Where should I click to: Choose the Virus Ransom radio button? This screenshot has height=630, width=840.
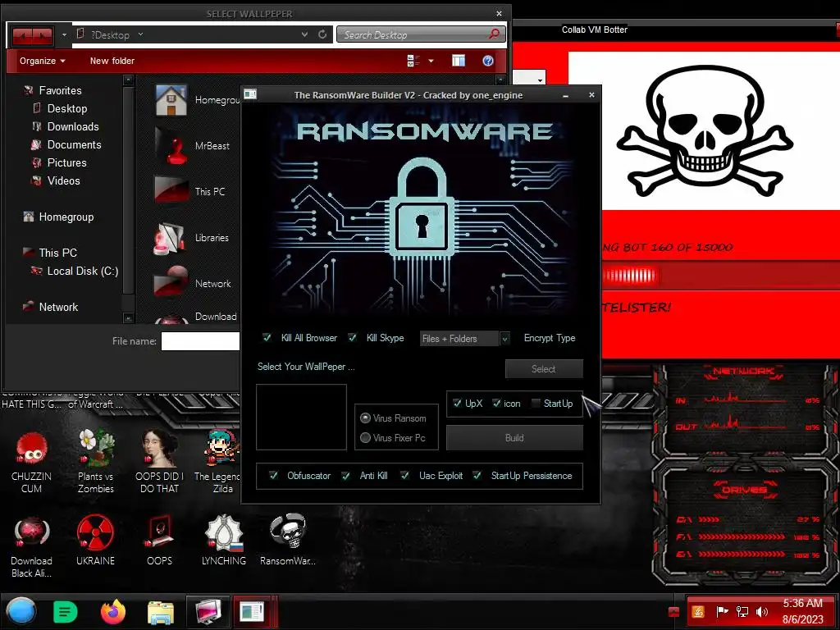coord(366,418)
